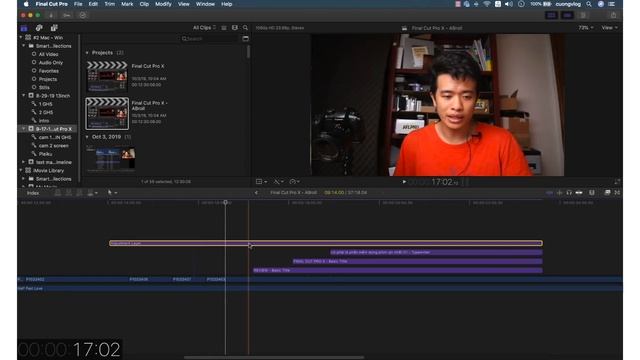Screen dimensions: 640x360
Task: Toggle solo headphones icon
Action: click(569, 192)
